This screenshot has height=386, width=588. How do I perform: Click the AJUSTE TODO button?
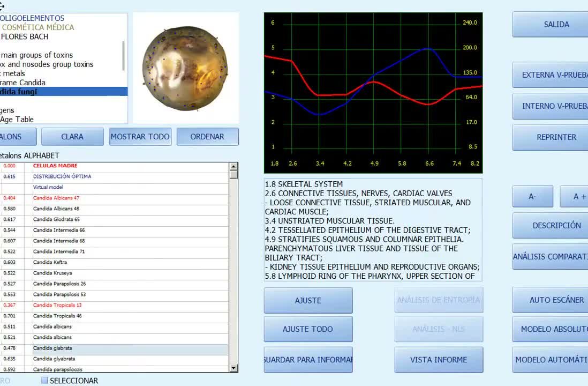tap(308, 329)
